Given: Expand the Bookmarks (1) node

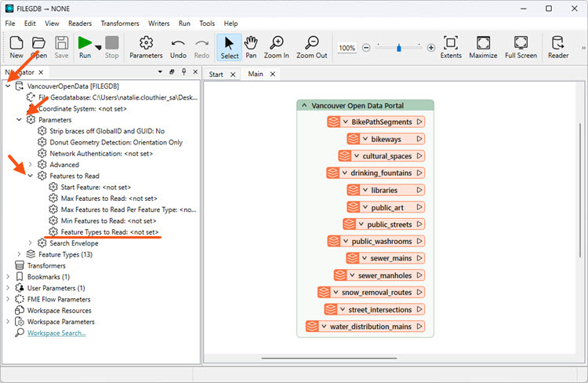Looking at the screenshot, I should 8,277.
